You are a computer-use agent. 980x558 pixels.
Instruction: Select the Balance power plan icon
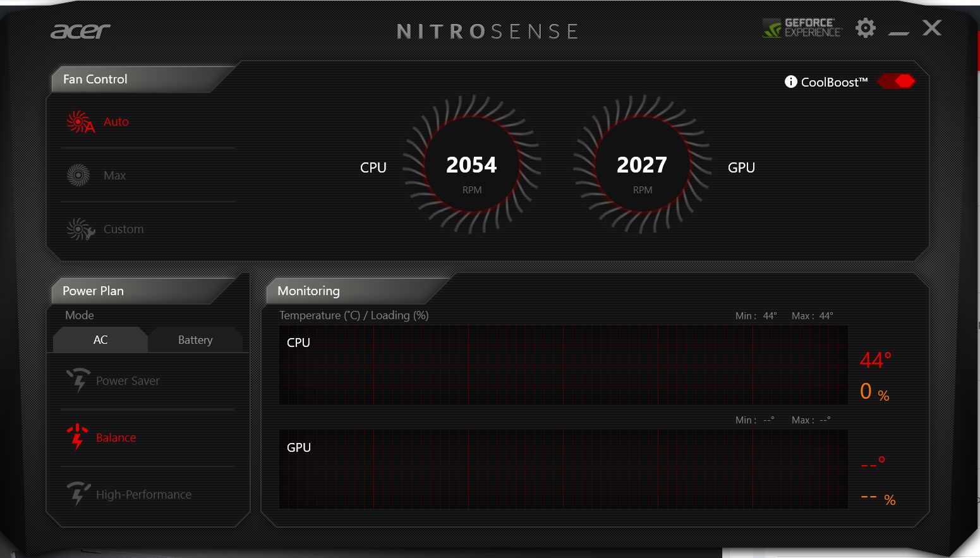(x=77, y=437)
